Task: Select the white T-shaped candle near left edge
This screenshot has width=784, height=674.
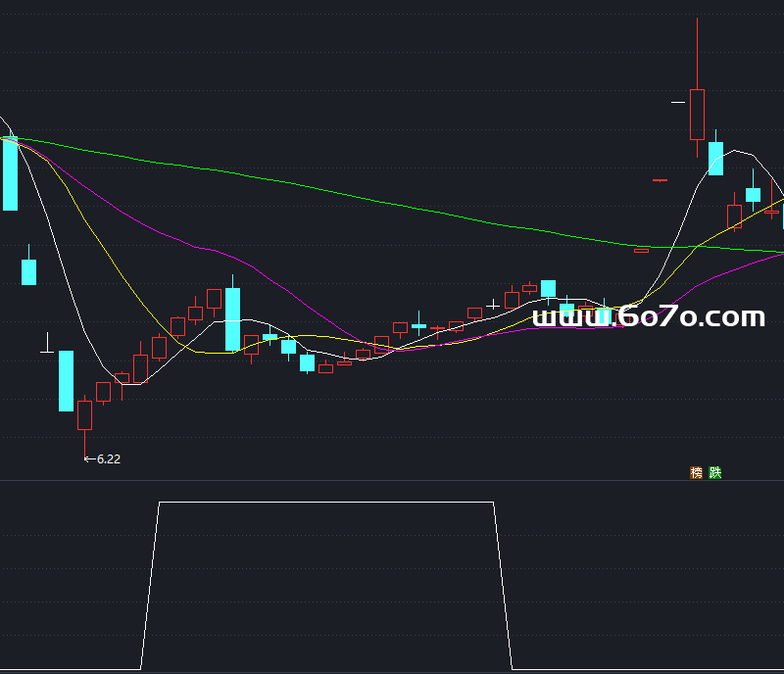Action: 47,350
